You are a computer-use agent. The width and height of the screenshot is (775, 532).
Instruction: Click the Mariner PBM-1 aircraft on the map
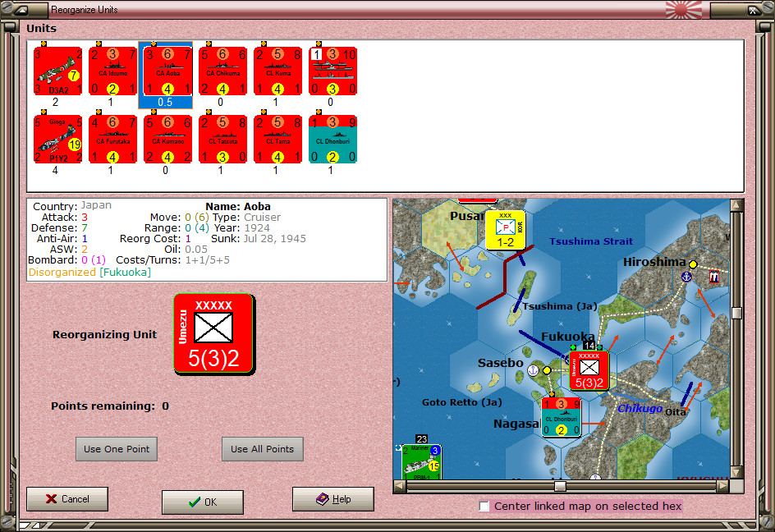(x=421, y=462)
